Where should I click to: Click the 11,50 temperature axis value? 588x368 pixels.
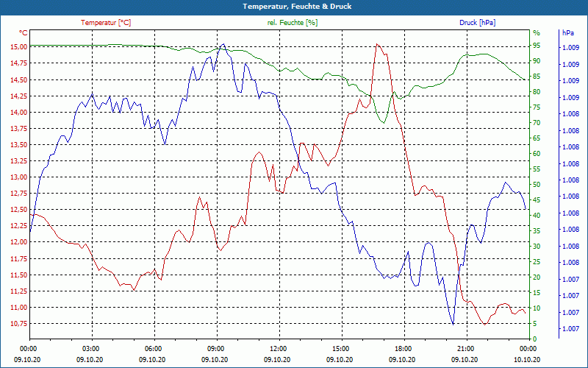pos(20,275)
